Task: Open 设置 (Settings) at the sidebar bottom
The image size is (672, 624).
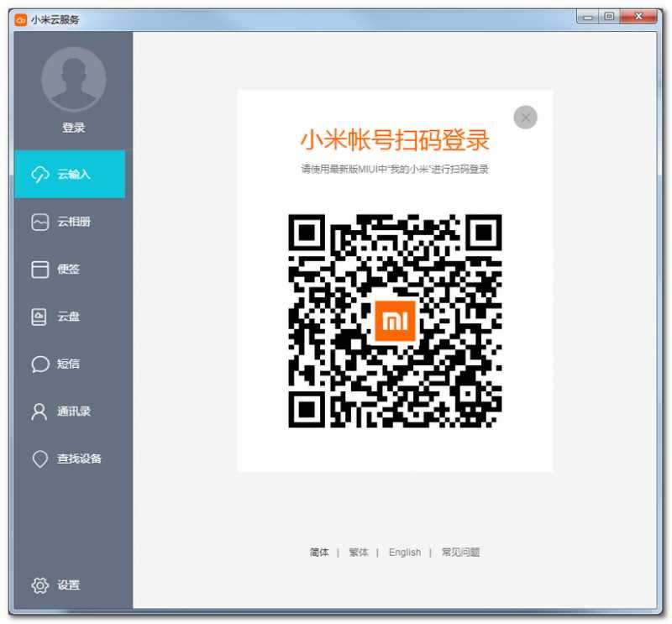Action: [38, 585]
